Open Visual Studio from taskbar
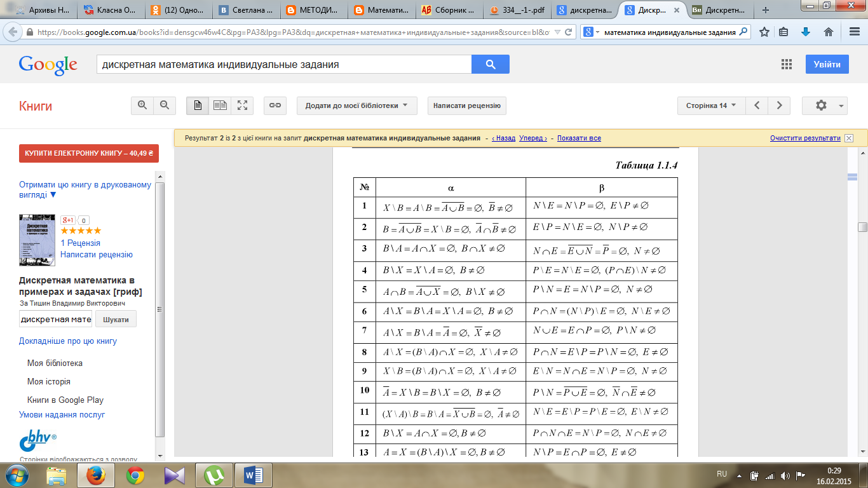The height and width of the screenshot is (488, 868). click(x=174, y=475)
